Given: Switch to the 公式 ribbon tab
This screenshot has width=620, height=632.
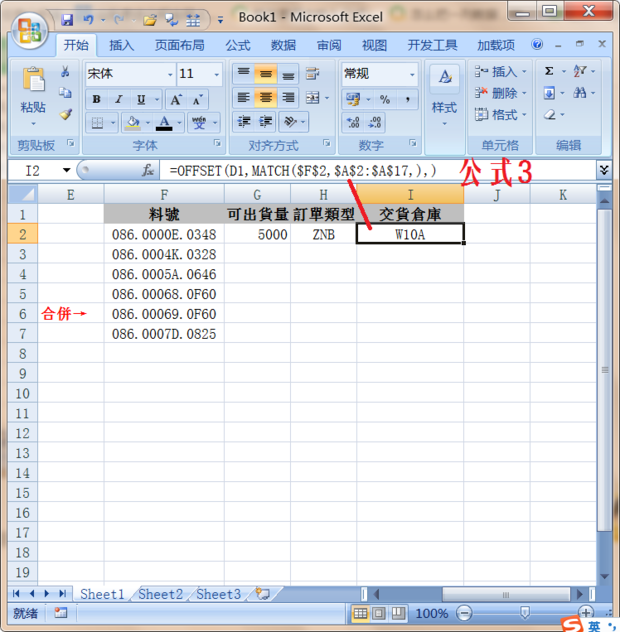Looking at the screenshot, I should click(x=238, y=46).
